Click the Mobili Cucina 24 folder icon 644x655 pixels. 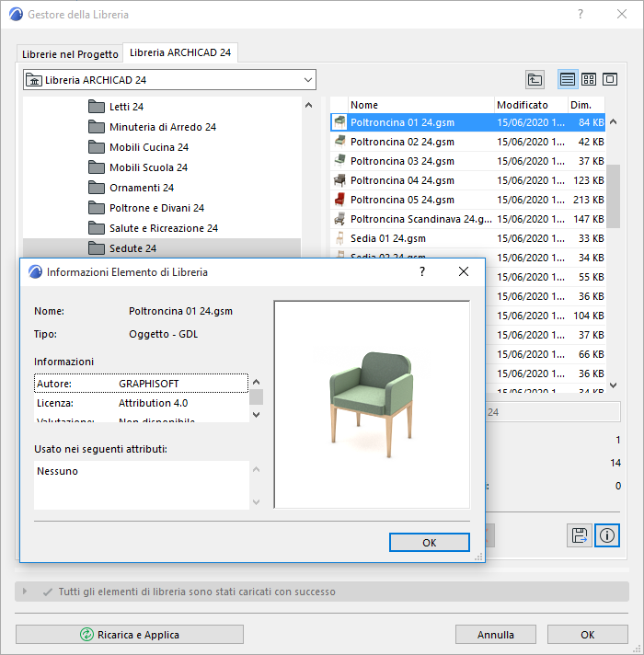(97, 147)
